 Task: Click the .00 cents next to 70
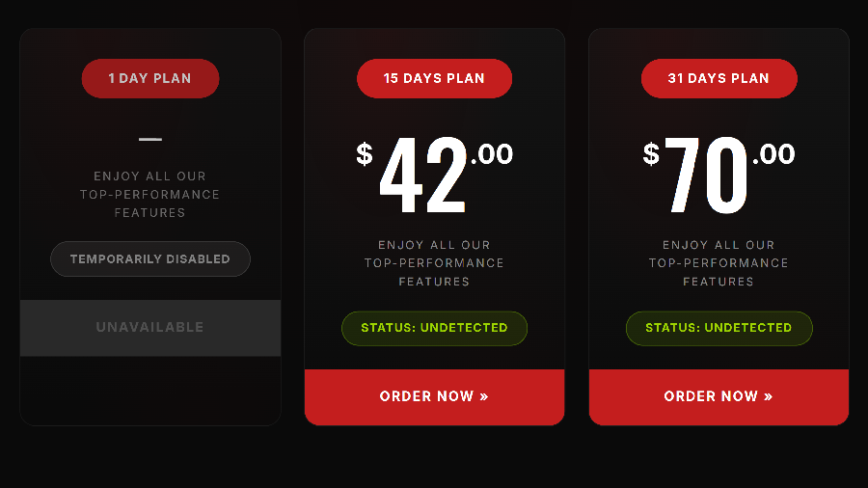point(773,154)
